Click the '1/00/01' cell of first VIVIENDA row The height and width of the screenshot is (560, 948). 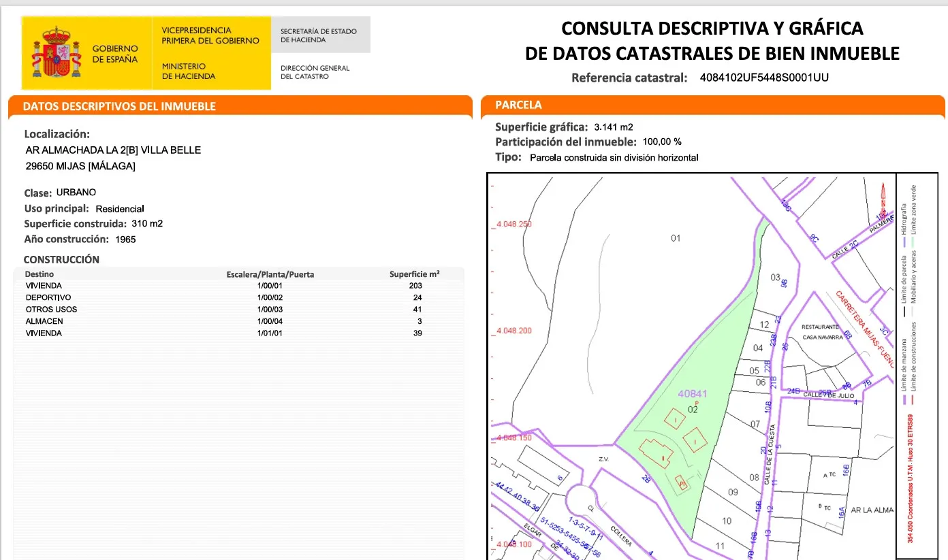click(x=270, y=286)
